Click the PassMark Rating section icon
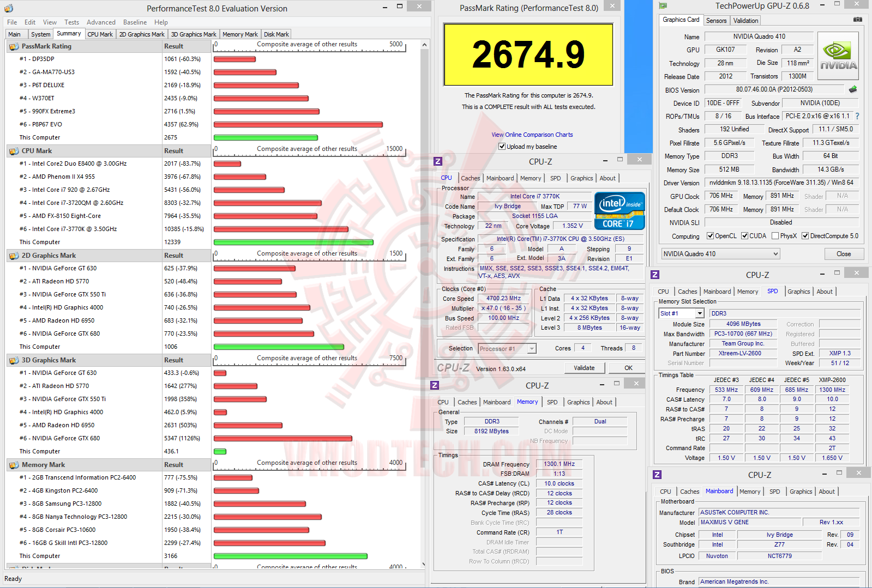 click(14, 46)
